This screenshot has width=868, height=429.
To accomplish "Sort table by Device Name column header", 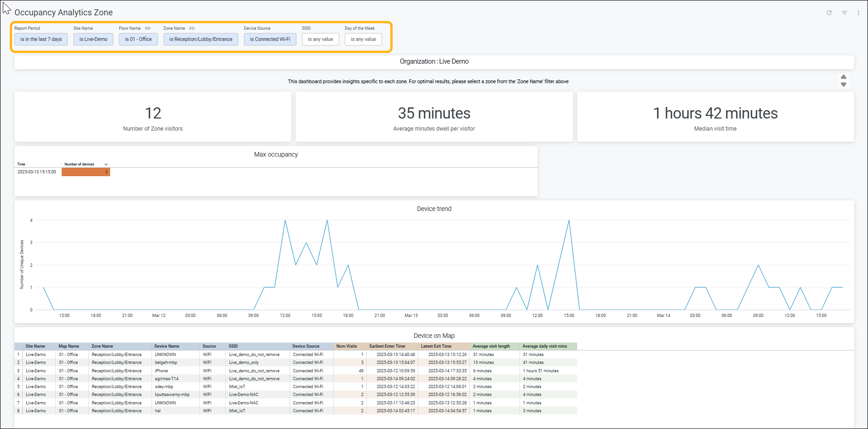I will [x=167, y=346].
